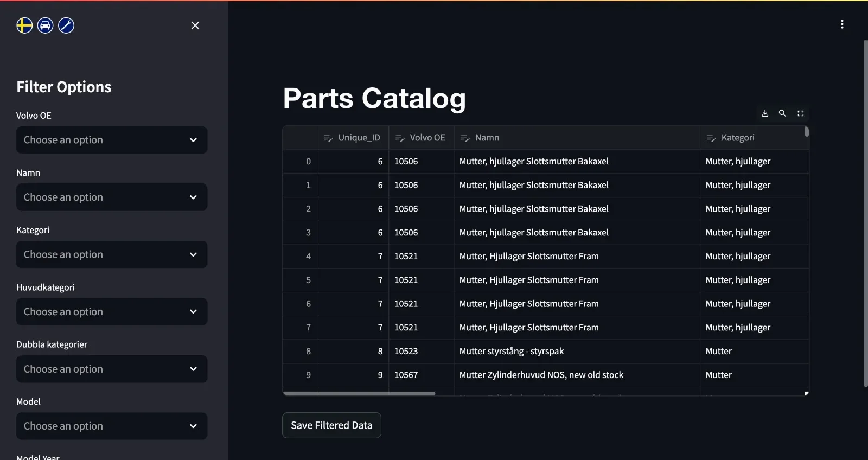Click the page's vertical scrollbar
868x460 pixels.
pos(865,213)
